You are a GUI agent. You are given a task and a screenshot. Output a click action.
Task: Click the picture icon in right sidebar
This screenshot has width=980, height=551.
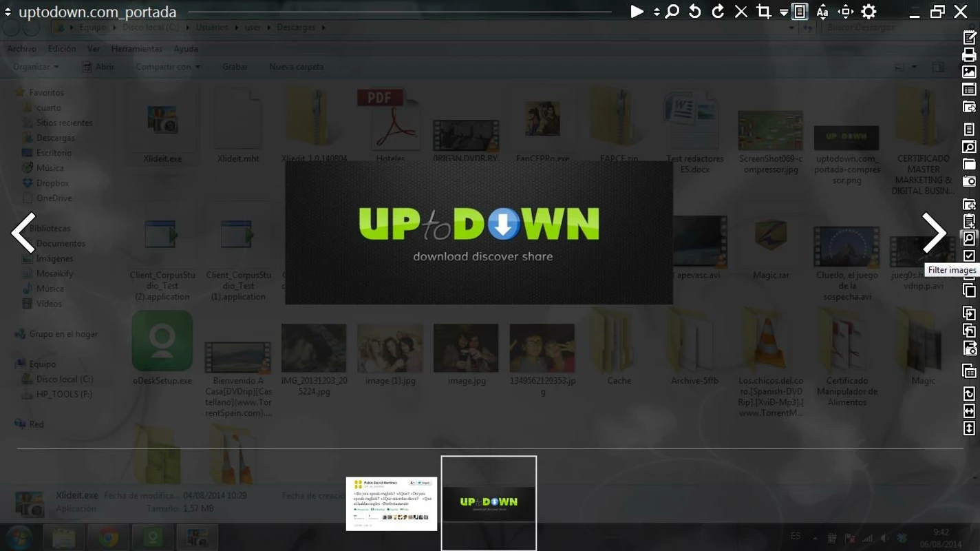click(x=969, y=72)
